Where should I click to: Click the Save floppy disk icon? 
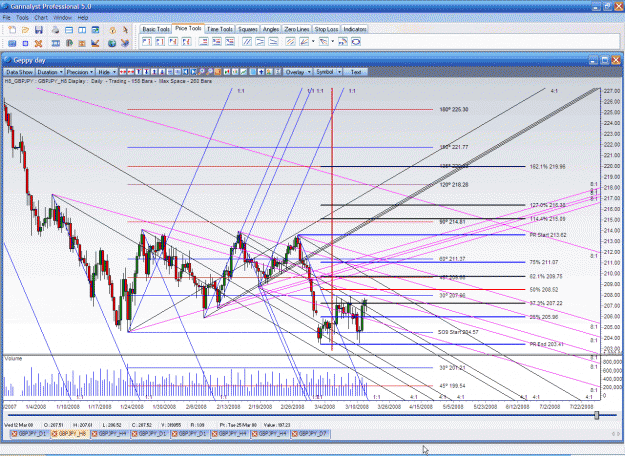39,30
